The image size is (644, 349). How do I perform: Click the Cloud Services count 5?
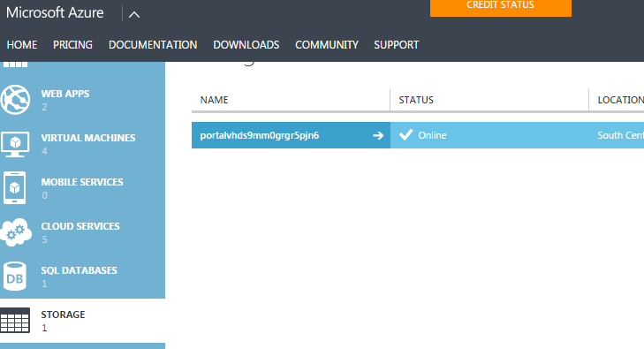coord(44,239)
